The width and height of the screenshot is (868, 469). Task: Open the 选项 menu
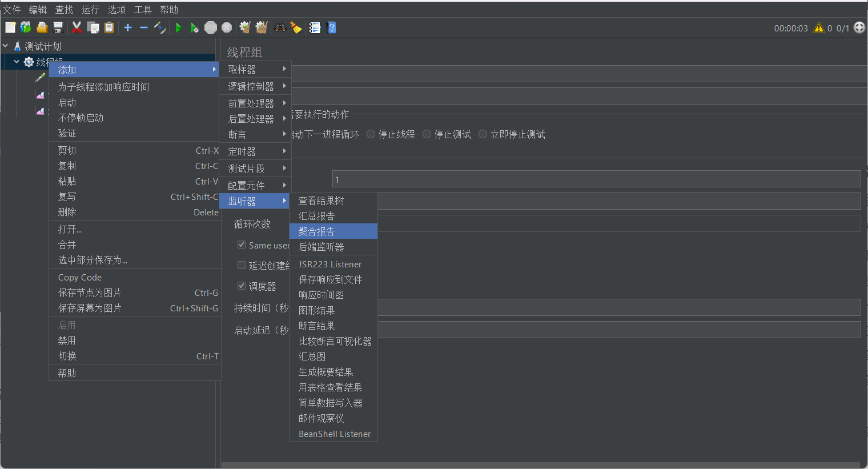pos(116,10)
